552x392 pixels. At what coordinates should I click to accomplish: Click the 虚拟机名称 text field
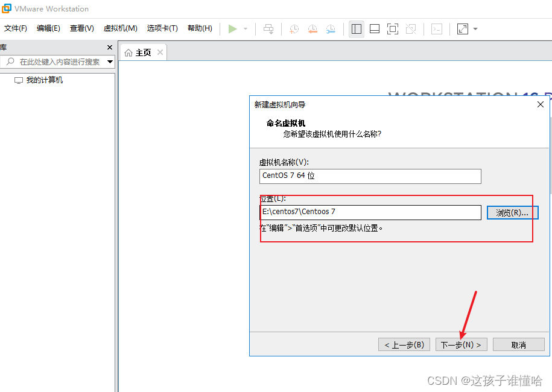click(x=370, y=176)
